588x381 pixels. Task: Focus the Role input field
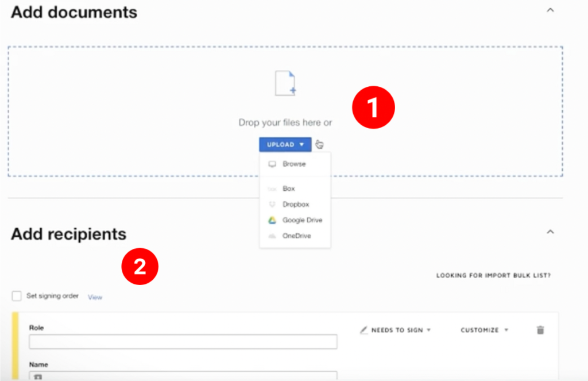point(183,341)
